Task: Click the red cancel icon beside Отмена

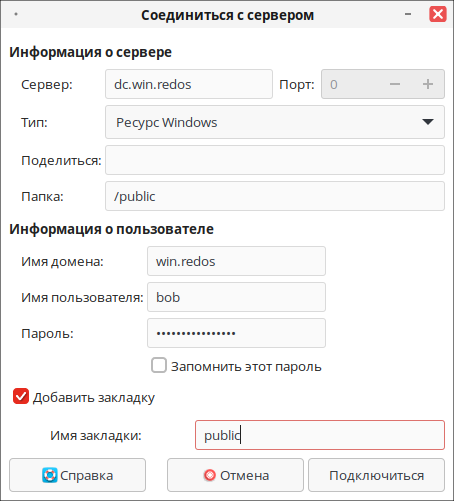Action: [210, 475]
